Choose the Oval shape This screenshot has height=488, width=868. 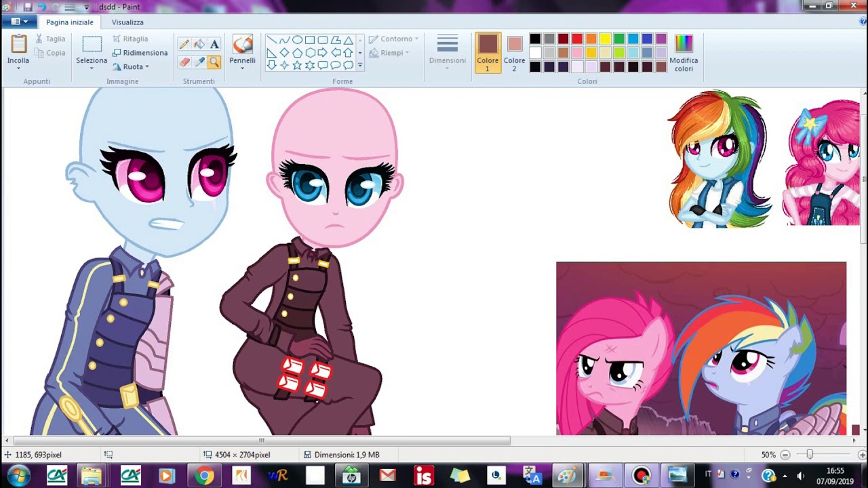pyautogui.click(x=297, y=40)
